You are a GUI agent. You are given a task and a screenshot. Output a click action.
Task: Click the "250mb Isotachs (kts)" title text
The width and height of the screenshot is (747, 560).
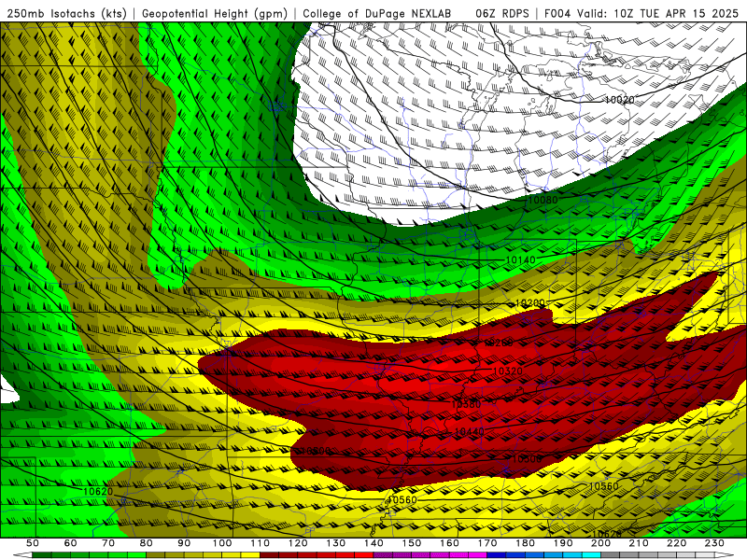coord(66,14)
